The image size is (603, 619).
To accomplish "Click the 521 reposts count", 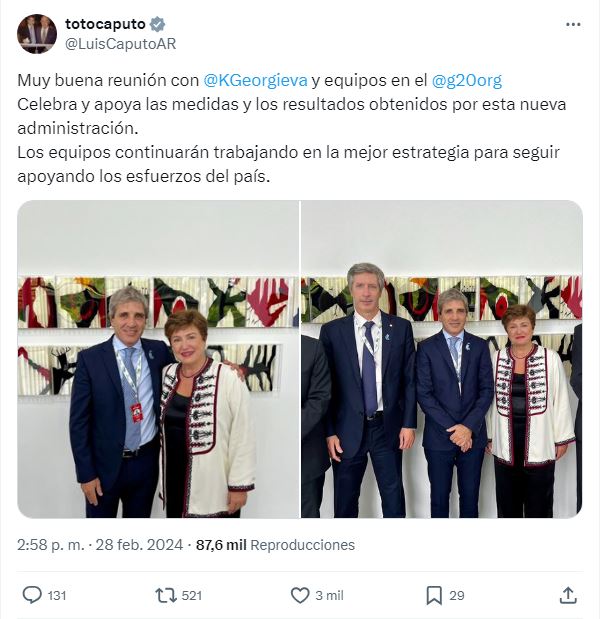I will [192, 595].
